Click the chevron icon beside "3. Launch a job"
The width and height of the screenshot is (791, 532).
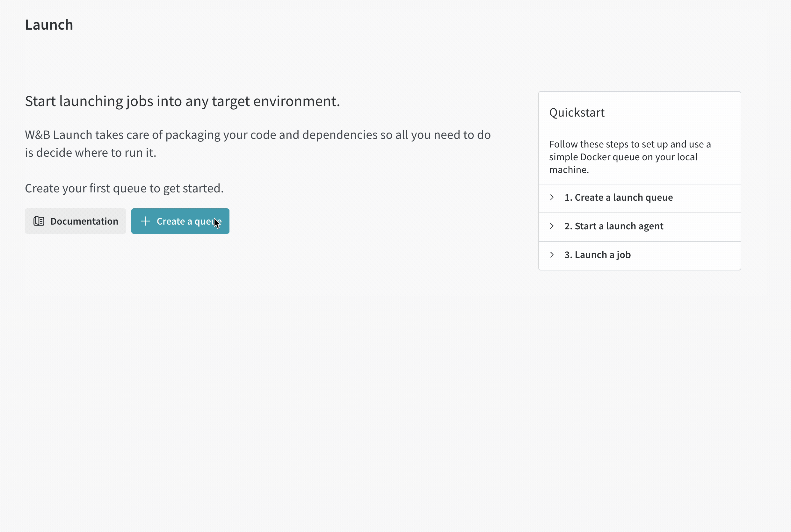point(552,255)
